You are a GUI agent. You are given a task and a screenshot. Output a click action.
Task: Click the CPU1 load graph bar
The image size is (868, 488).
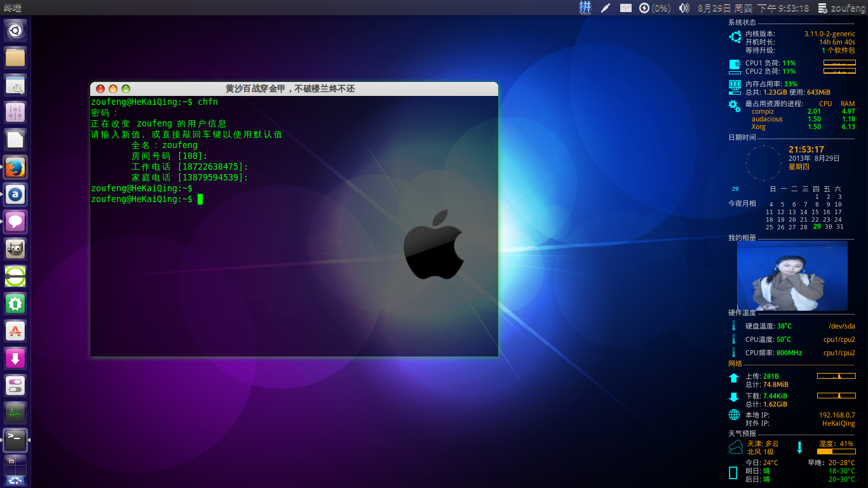coord(839,63)
